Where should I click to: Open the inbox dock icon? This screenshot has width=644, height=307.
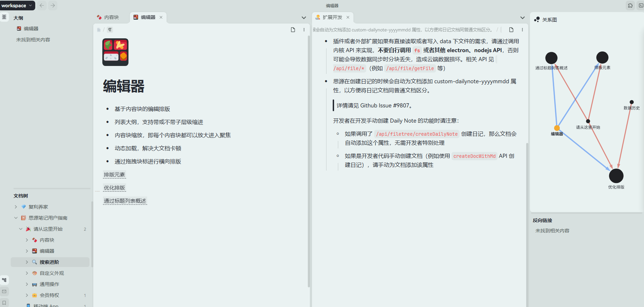(4, 291)
